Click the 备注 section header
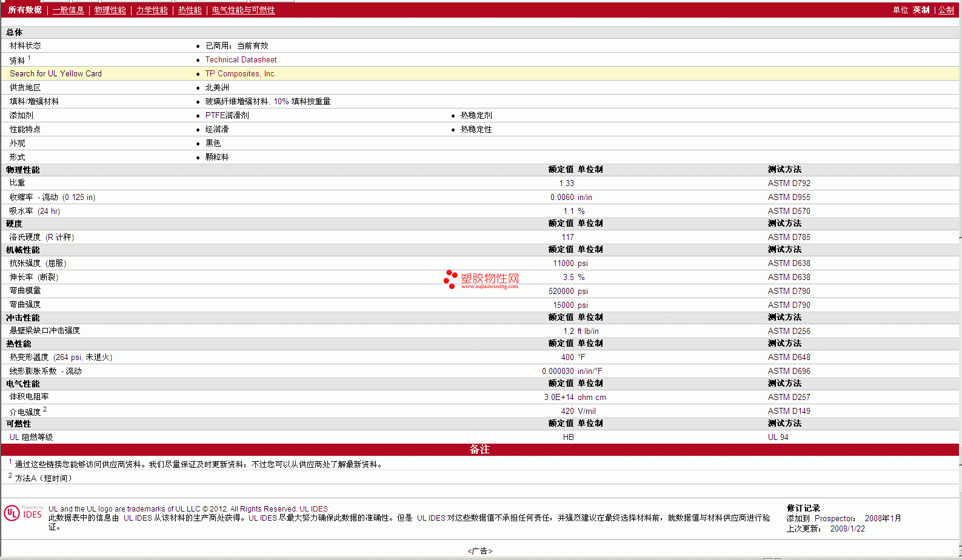 [479, 449]
